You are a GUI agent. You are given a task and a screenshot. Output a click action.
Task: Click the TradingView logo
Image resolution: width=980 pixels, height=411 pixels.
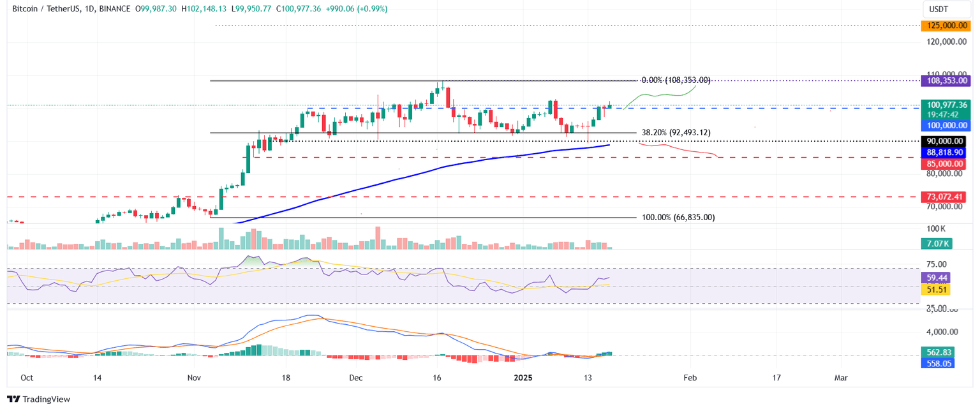[x=38, y=399]
